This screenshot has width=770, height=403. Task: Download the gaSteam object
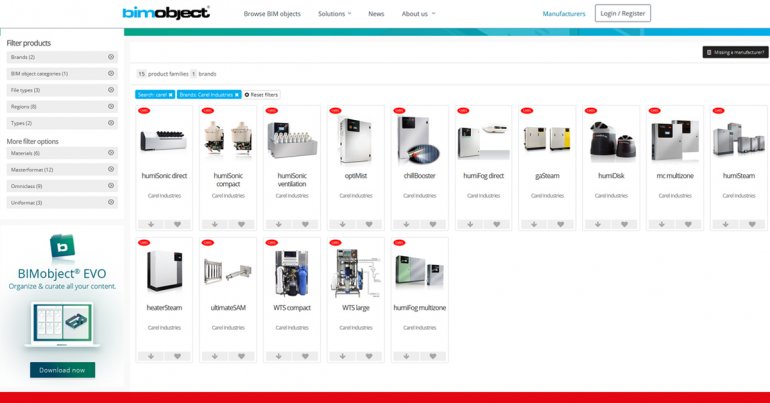click(x=534, y=224)
